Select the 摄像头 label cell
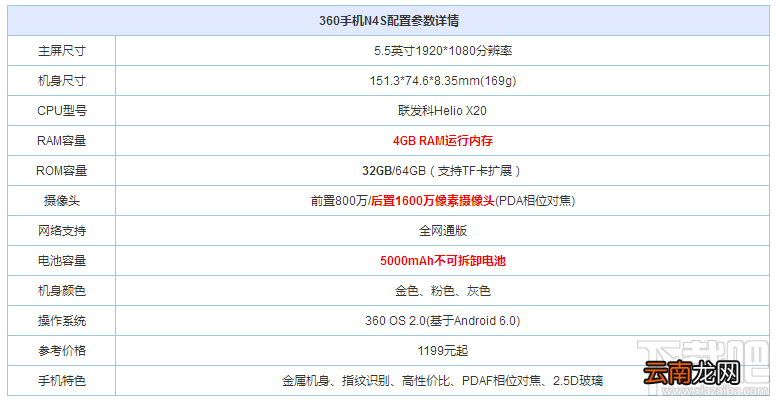Viewport: 777px width, 401px height. coord(61,201)
